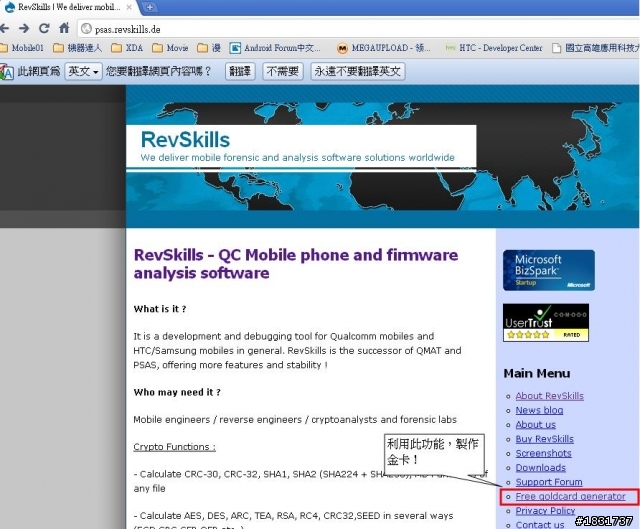
Task: Open the About RevSkills menu link
Action: point(549,396)
